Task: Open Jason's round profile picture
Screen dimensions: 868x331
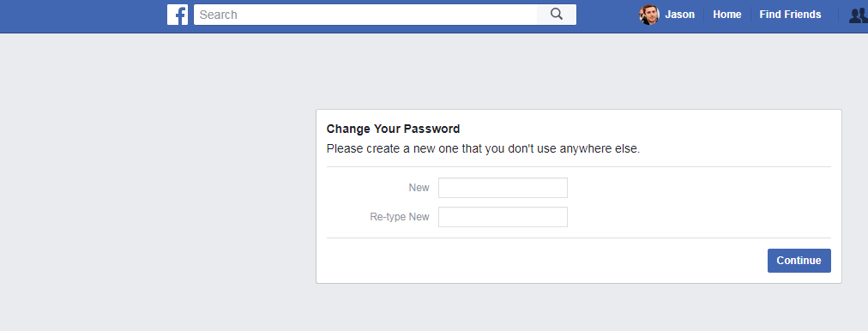Action: click(649, 15)
